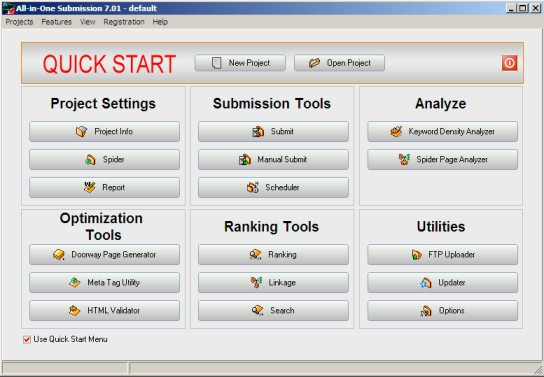This screenshot has height=377, width=544.
Task: Open the Options utility
Action: click(x=443, y=311)
